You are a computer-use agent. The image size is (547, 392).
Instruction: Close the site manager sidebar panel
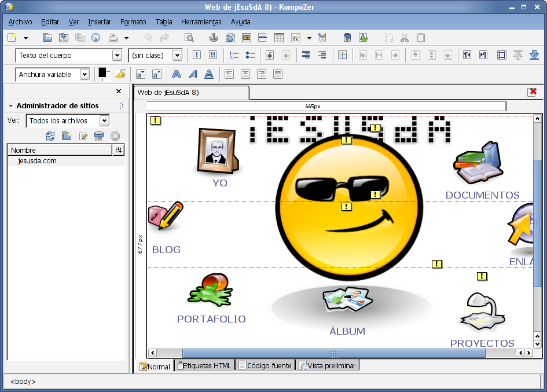[x=119, y=91]
